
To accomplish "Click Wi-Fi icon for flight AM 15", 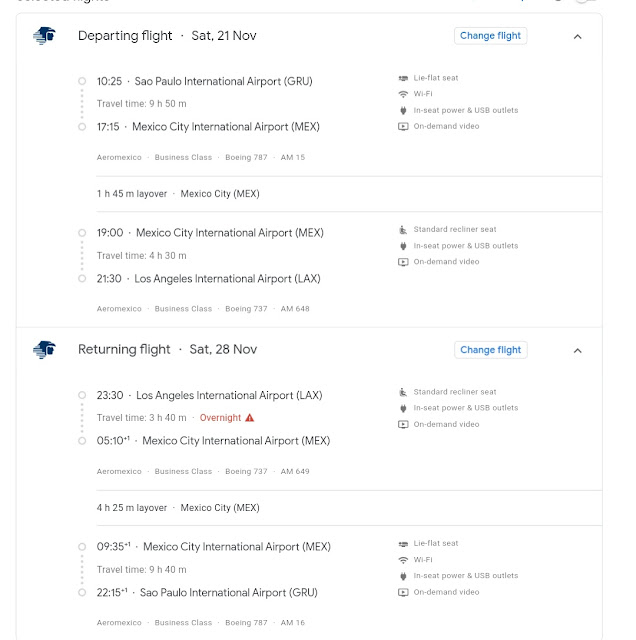I will coord(403,94).
